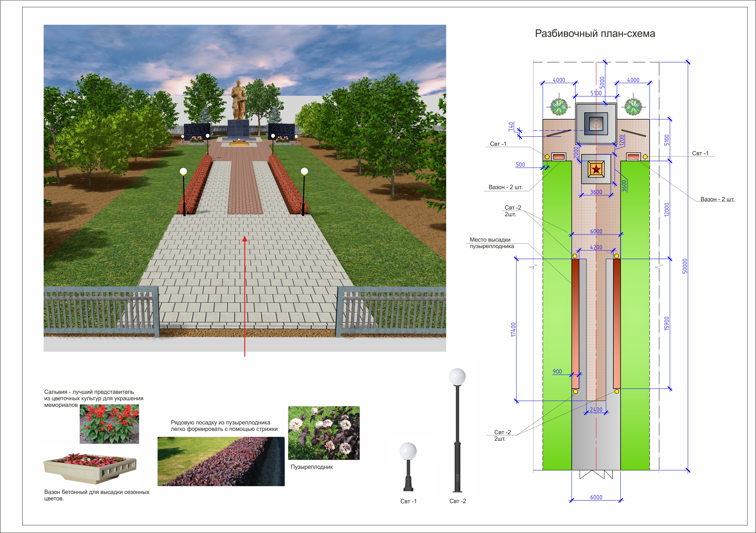
Task: Open the Пузыреплодник blossoms photo
Action: (x=324, y=433)
